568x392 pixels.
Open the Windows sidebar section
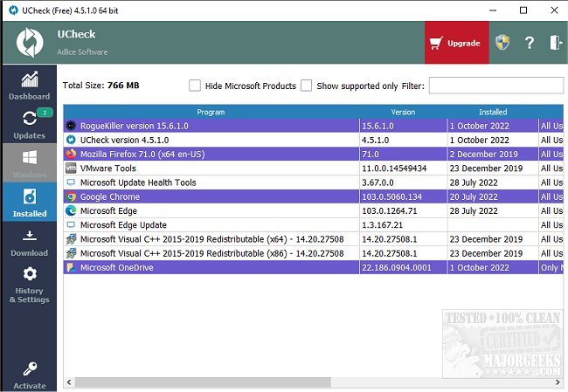(x=29, y=163)
